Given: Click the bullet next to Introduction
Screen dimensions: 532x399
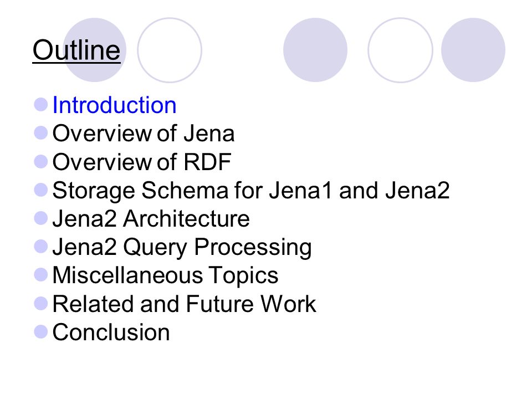Looking at the screenshot, I should tap(40, 105).
